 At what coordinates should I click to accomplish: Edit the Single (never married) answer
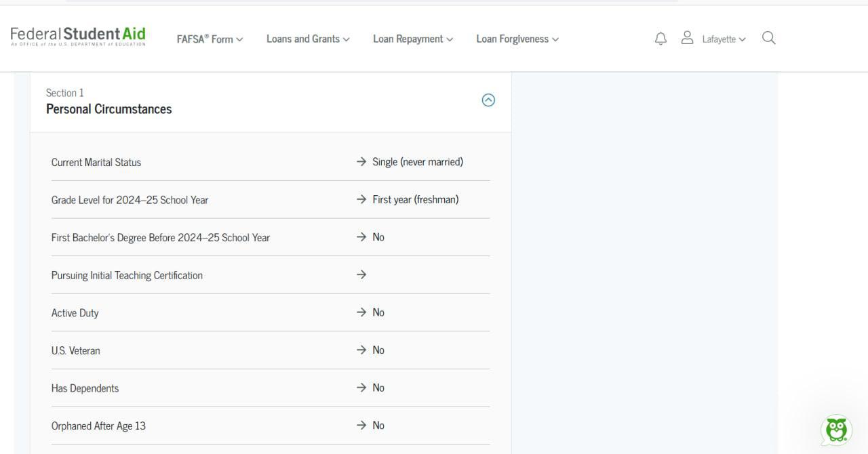click(418, 162)
